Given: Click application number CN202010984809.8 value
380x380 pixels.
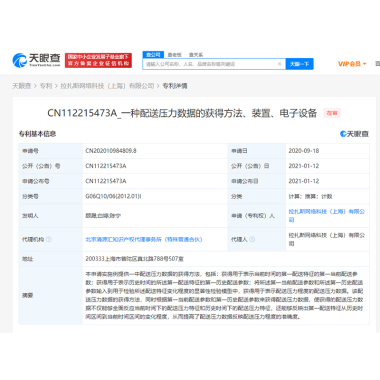Looking at the screenshot, I should click(x=111, y=151).
